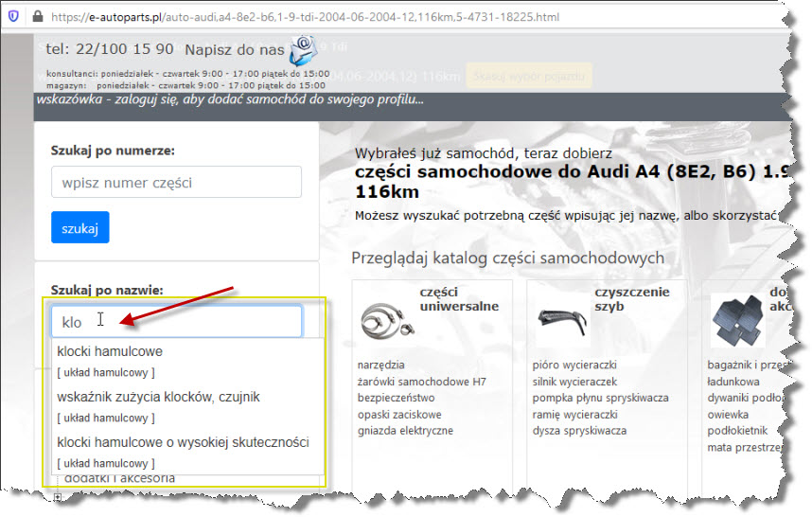Open the 'bezpieczeństwo' link
Screen dimensions: 812x517
click(397, 398)
